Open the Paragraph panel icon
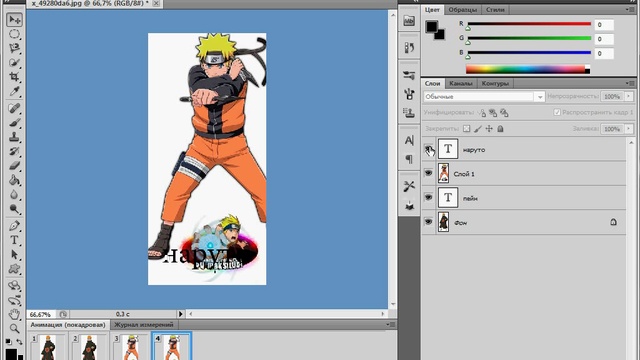The width and height of the screenshot is (640, 360). (409, 159)
